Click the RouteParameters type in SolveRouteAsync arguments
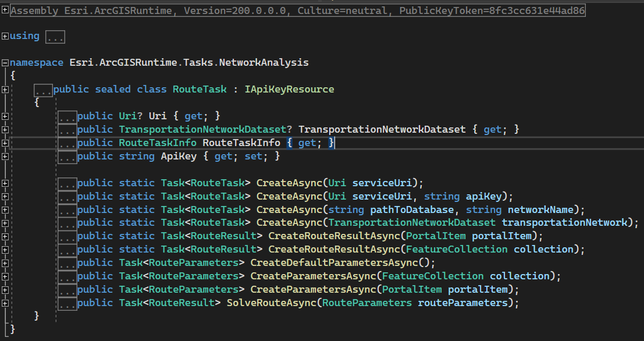Image resolution: width=644 pixels, height=341 pixels. [367, 303]
